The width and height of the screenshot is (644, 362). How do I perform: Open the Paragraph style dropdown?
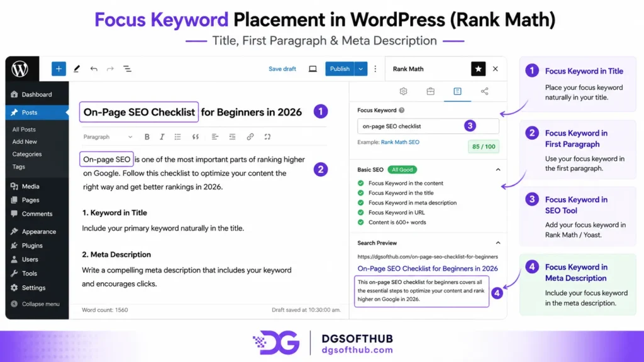(108, 137)
